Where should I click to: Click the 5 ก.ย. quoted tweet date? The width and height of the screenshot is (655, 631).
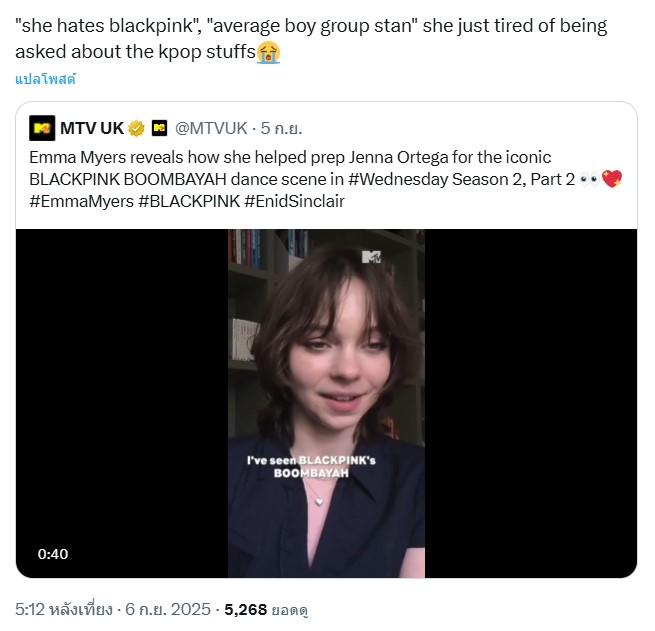click(x=281, y=128)
